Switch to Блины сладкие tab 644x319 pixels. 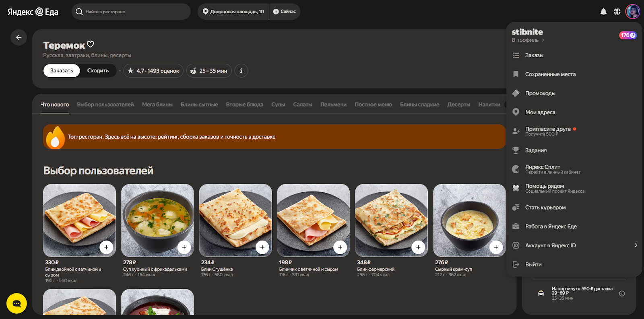[420, 105]
